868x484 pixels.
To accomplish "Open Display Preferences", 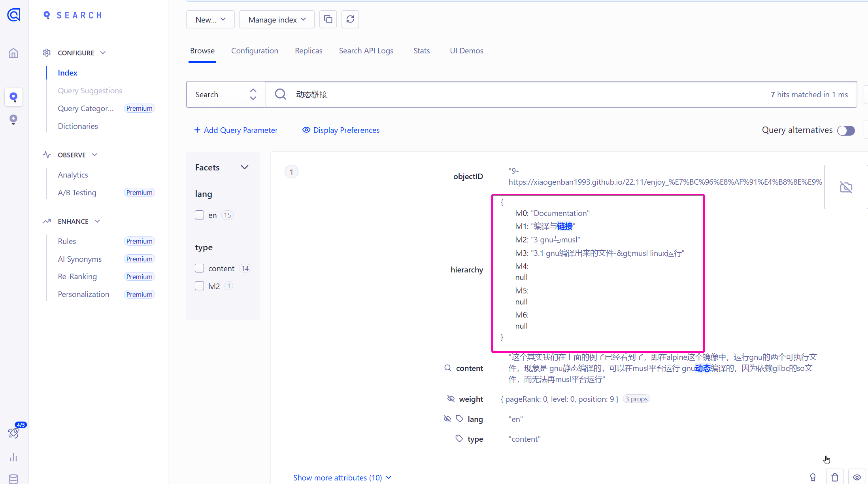I will point(341,130).
